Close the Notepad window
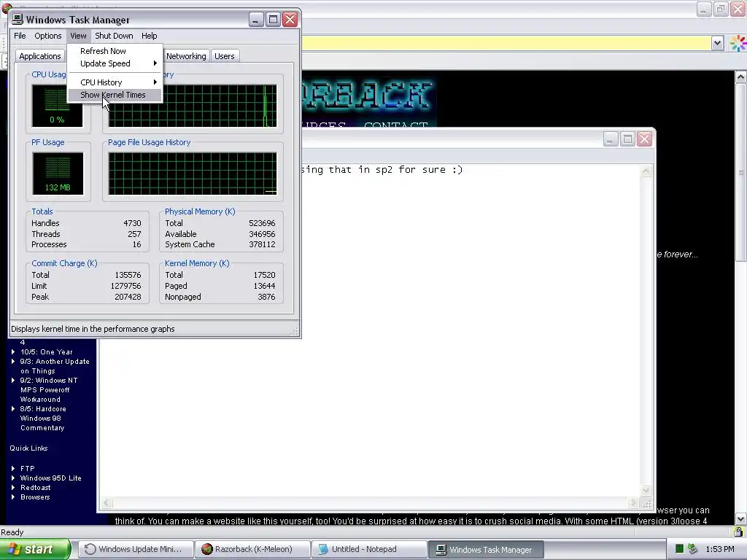The height and width of the screenshot is (560, 747). tap(645, 139)
